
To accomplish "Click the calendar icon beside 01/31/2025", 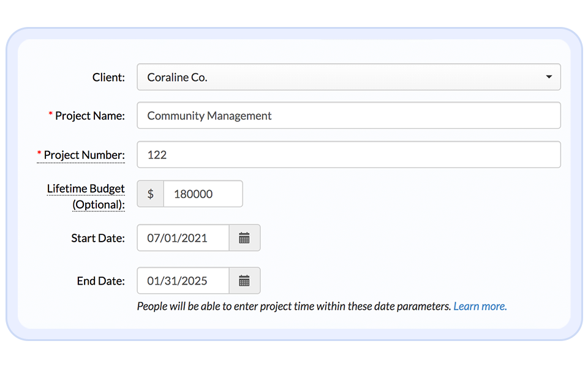I will click(x=244, y=280).
